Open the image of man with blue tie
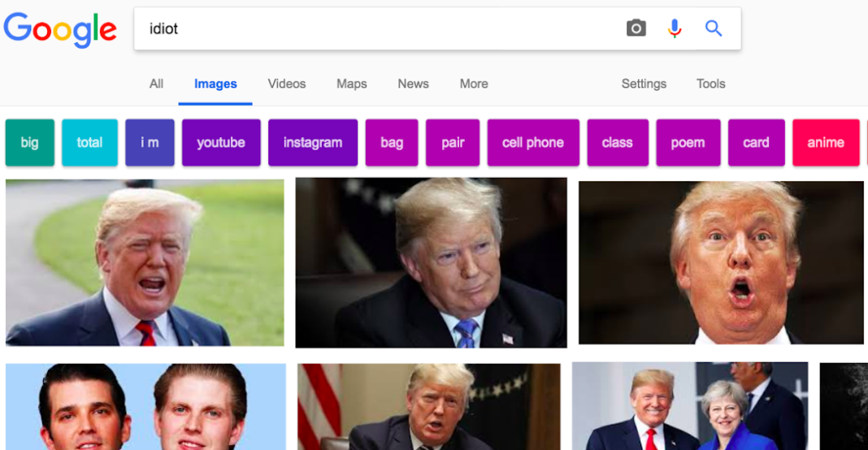 [x=431, y=262]
